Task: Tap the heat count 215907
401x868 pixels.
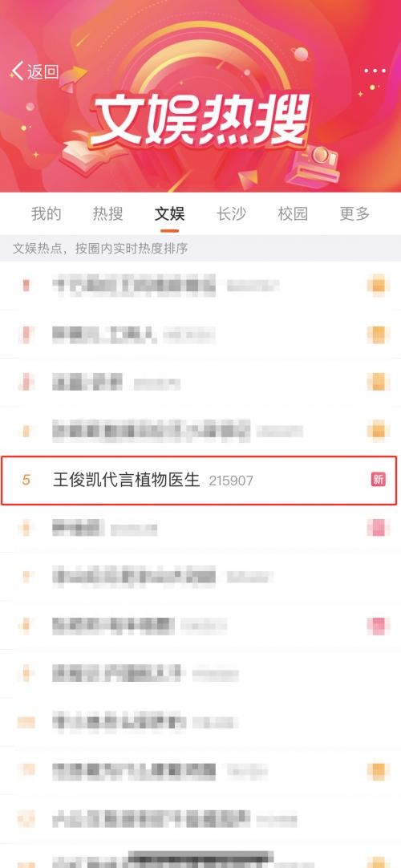Action: (x=231, y=481)
